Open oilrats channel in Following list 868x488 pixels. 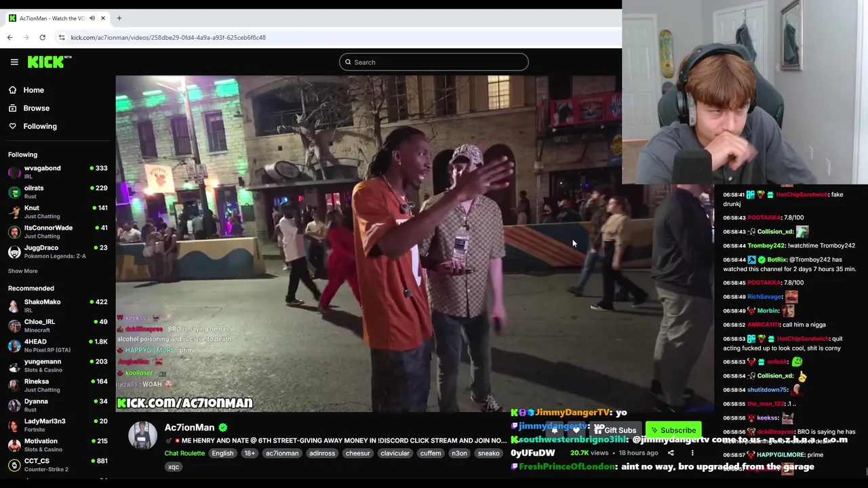click(x=58, y=192)
